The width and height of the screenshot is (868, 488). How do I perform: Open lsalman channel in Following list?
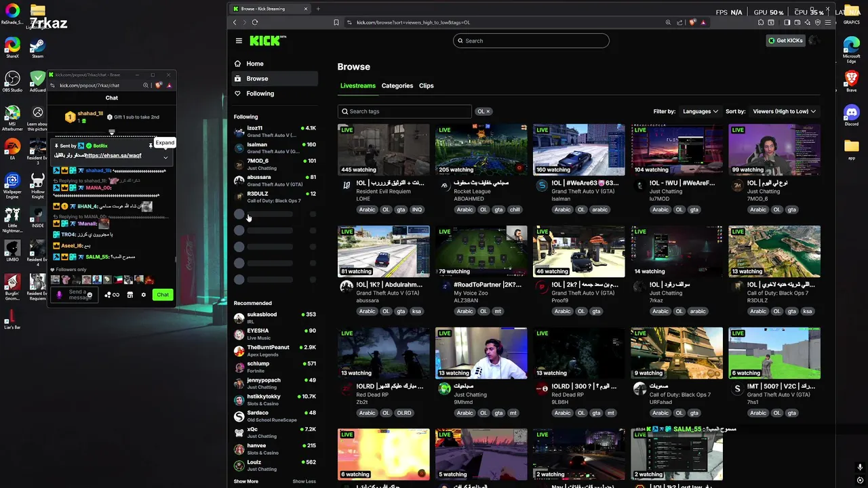point(275,148)
